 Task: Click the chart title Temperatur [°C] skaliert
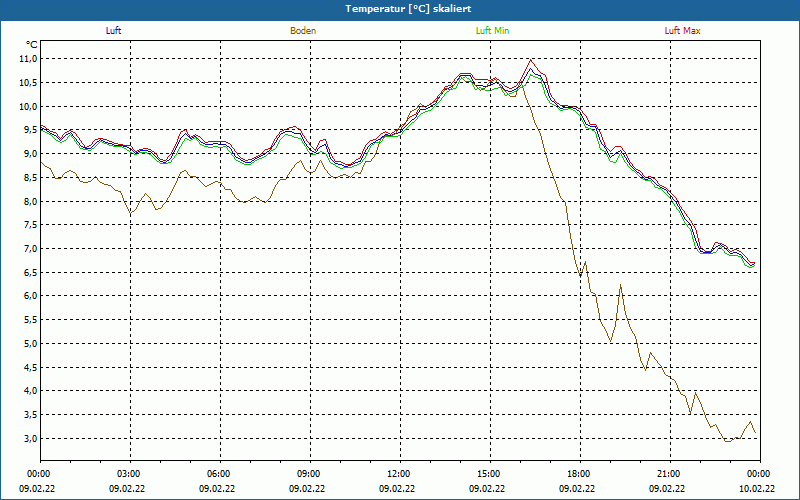tap(408, 9)
